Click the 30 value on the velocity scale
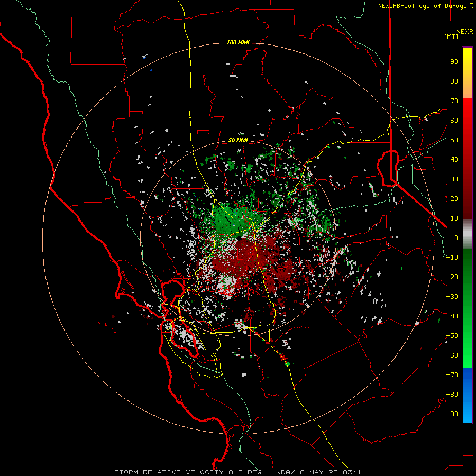The height and width of the screenshot is (476, 476). pyautogui.click(x=454, y=179)
